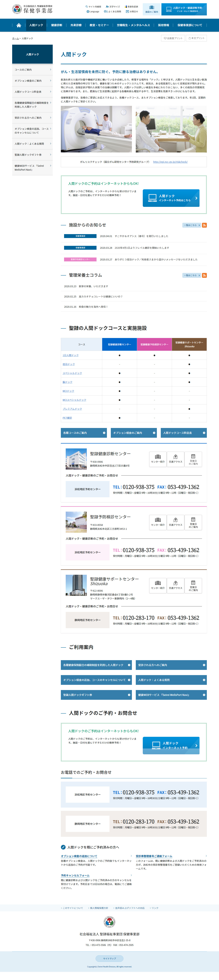Open よくある質問 in header
This screenshot has height=980, width=219.
click(113, 11)
